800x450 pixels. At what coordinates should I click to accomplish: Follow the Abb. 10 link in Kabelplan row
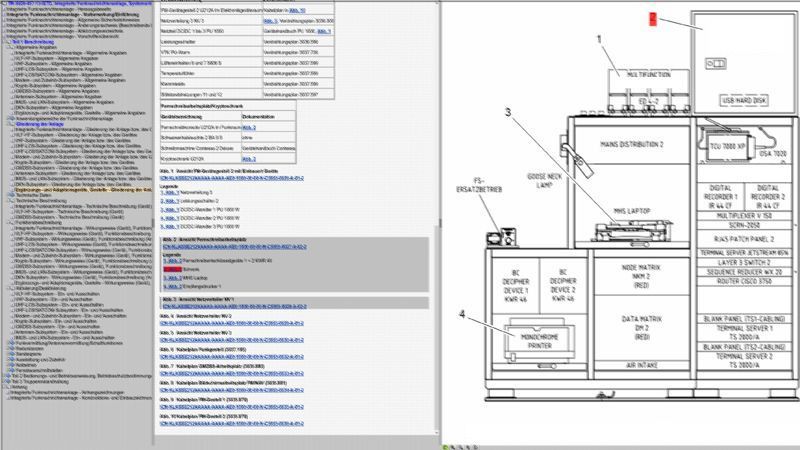pos(297,10)
